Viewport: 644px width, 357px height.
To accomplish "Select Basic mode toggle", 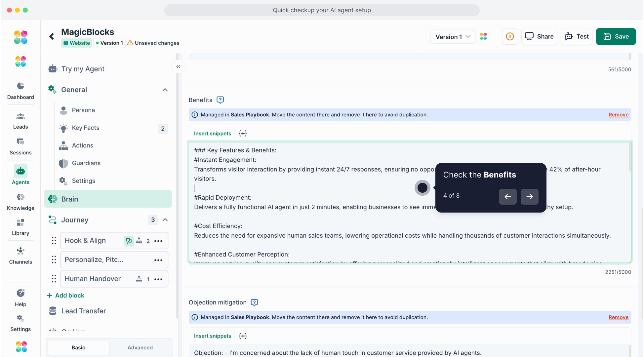I will click(78, 347).
